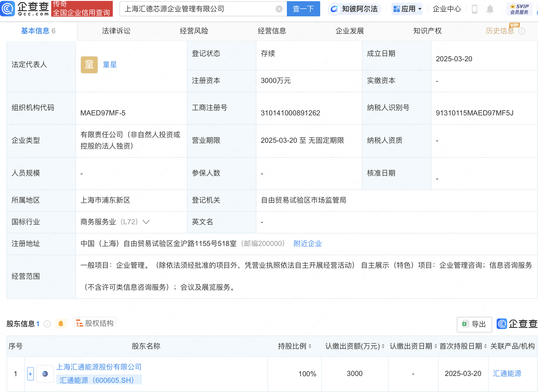Click info icon beside 历史信息
538x392 pixels.
coord(522,31)
